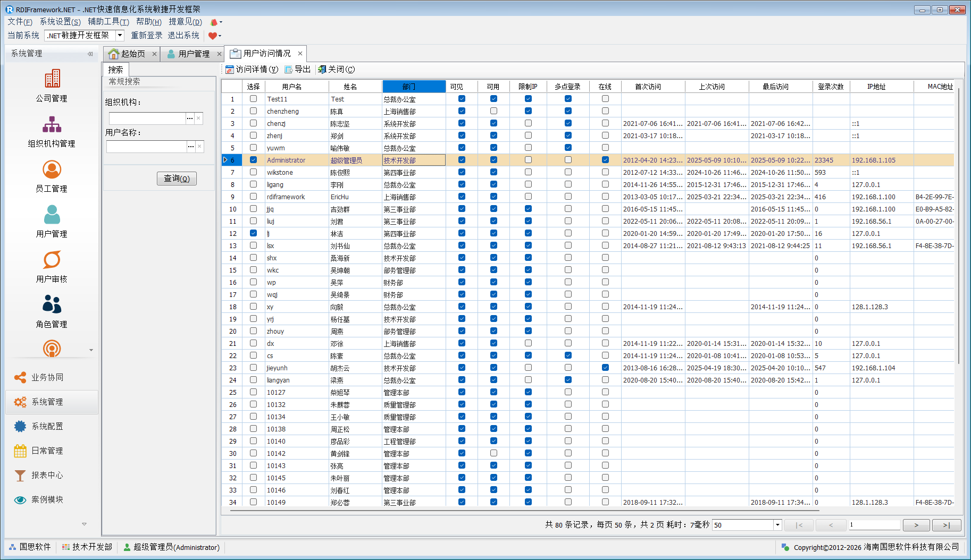
Task: Toggle 在线 checkbox for jieyunh
Action: (605, 368)
